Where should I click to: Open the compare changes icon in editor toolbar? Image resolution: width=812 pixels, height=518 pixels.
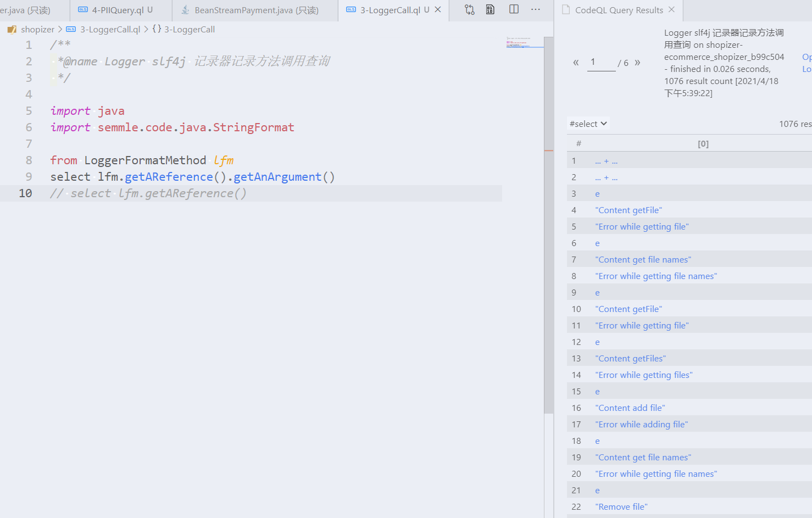click(470, 9)
